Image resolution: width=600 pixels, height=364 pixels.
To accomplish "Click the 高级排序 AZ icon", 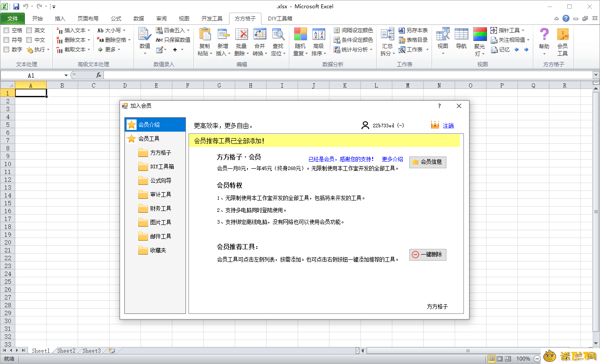I will pyautogui.click(x=319, y=34).
